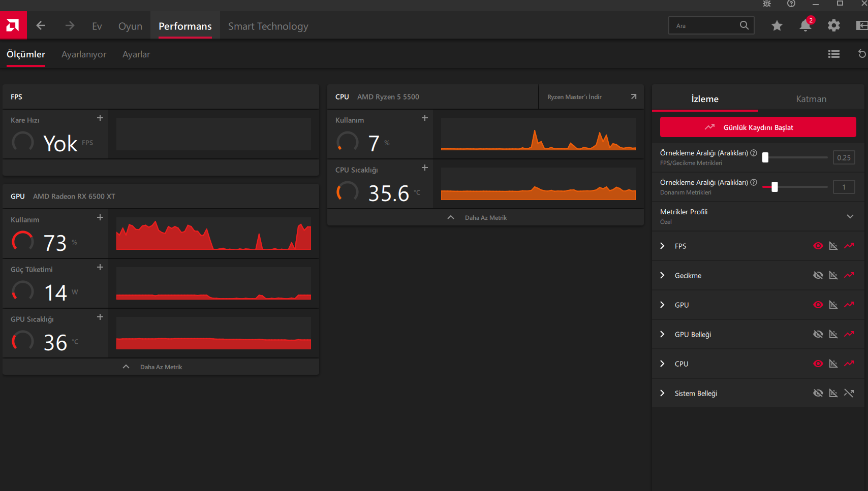Click FPS sampling interval slider handle
Image resolution: width=868 pixels, height=491 pixels.
[765, 157]
